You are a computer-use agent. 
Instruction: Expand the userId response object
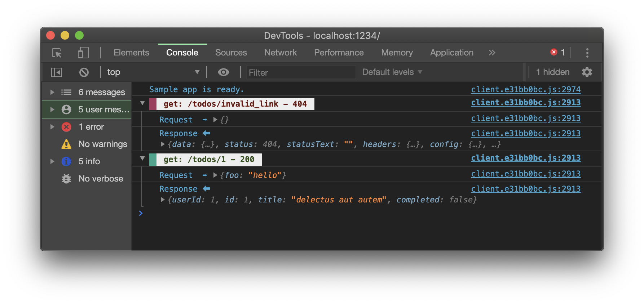click(163, 200)
